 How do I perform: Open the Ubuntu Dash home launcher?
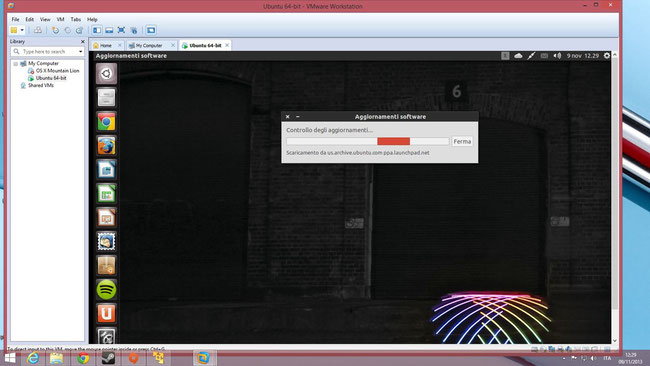click(107, 73)
